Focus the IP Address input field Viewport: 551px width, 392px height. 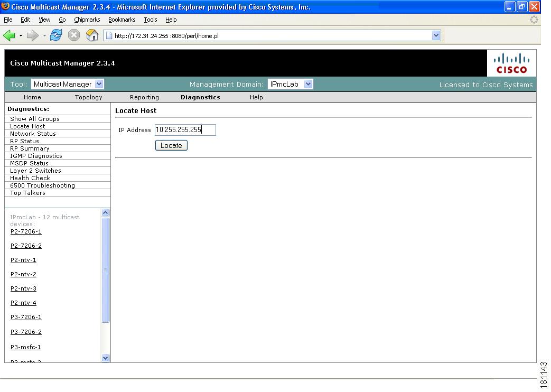click(x=185, y=130)
